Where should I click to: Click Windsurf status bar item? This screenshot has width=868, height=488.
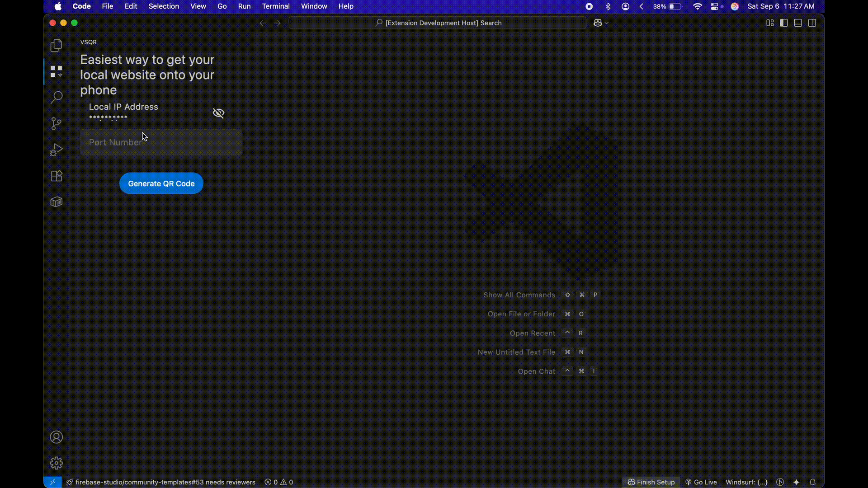point(746,482)
